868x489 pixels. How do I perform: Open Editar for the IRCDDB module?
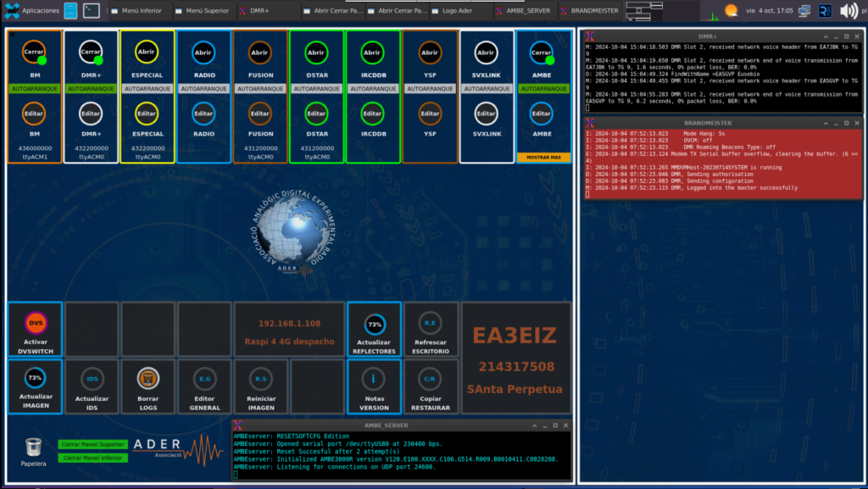click(372, 114)
